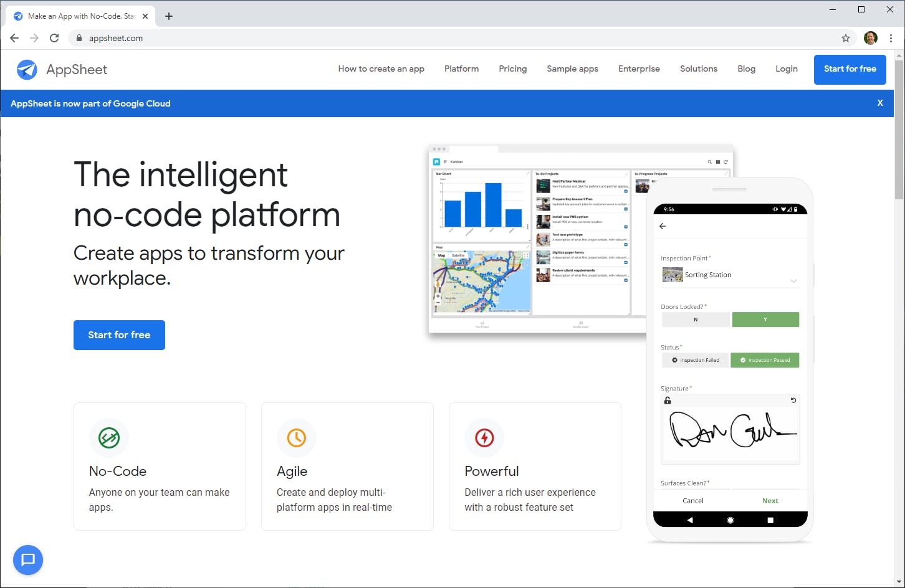Click the refresh icon in the app preview toolbar

tap(725, 161)
